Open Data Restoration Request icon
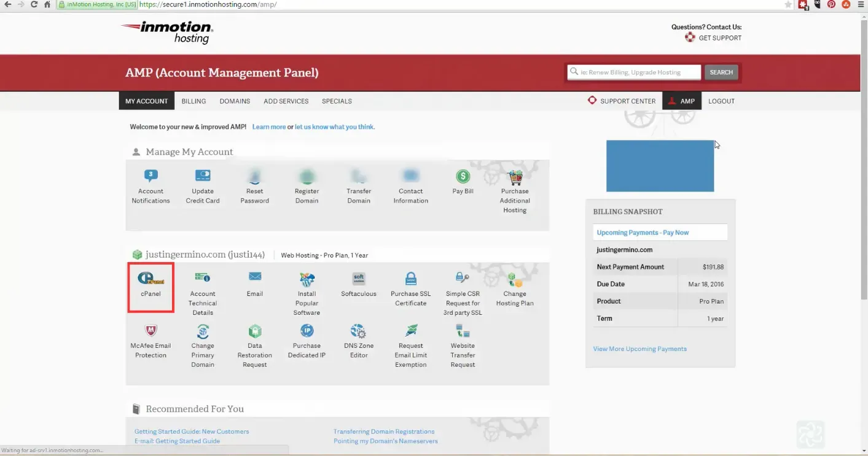Viewport: 868px width, 456px height. coord(255,331)
